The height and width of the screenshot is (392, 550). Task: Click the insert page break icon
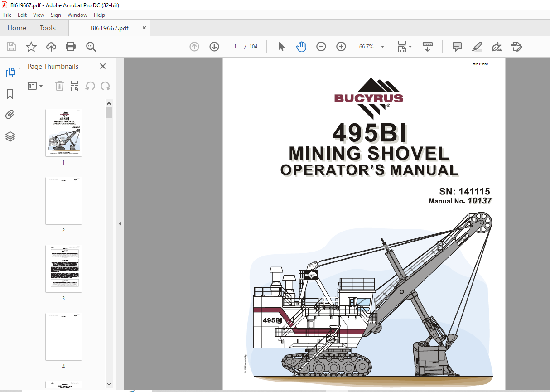75,86
